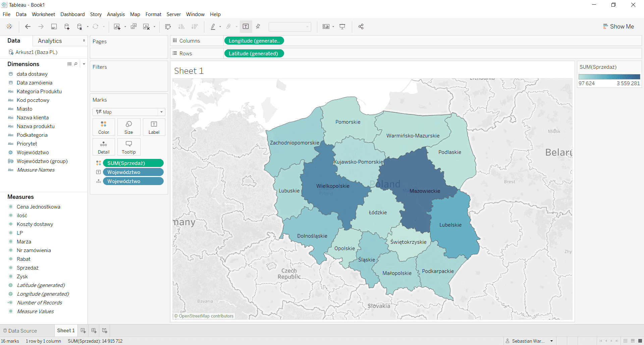Toggle the Fix Axes pin button
Image resolution: width=644 pixels, height=345 pixels.
[258, 27]
